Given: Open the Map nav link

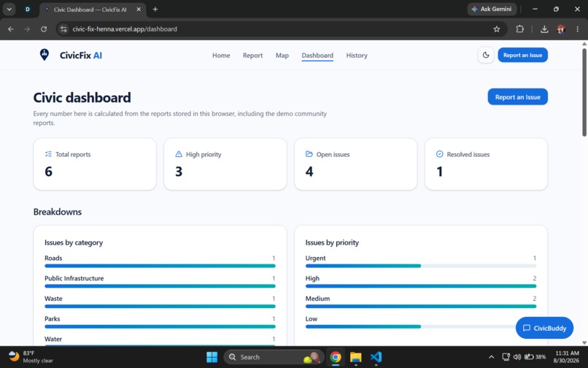Looking at the screenshot, I should (282, 55).
